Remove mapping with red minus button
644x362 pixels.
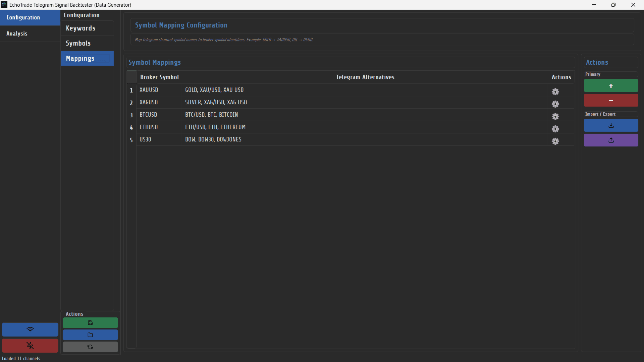611,100
